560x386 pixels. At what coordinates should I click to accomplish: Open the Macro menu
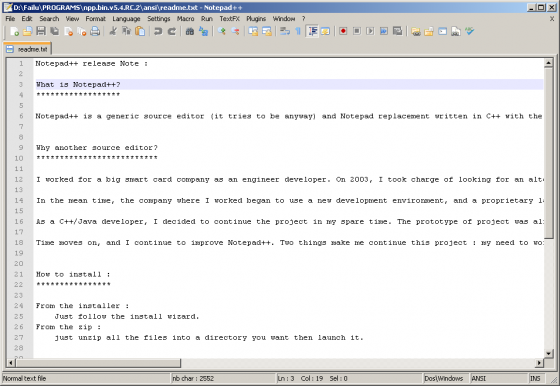click(185, 19)
